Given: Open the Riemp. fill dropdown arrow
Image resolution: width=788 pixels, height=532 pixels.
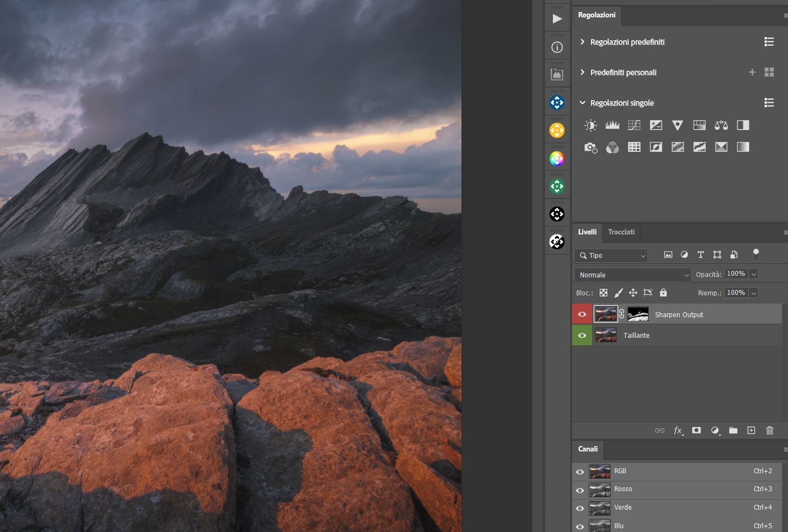Looking at the screenshot, I should [x=754, y=293].
